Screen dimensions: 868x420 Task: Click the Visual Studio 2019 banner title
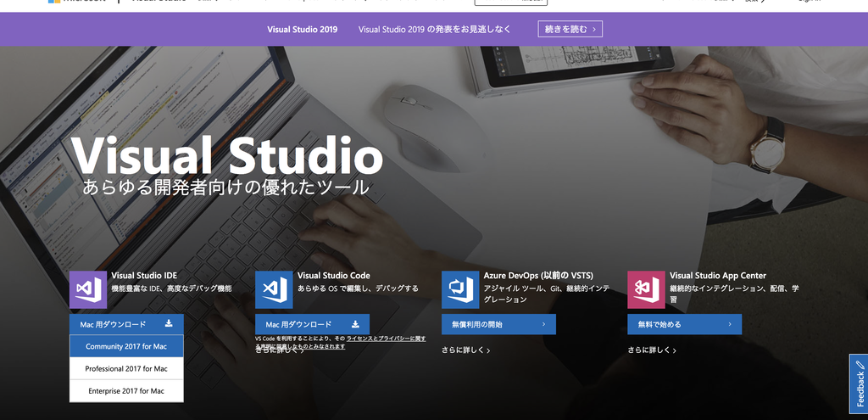click(303, 30)
